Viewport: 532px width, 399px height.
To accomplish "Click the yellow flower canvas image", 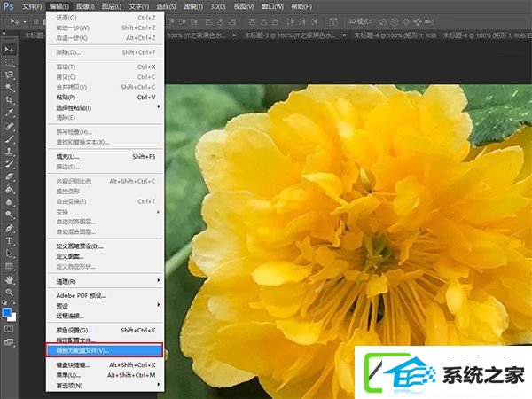I will pyautogui.click(x=348, y=241).
